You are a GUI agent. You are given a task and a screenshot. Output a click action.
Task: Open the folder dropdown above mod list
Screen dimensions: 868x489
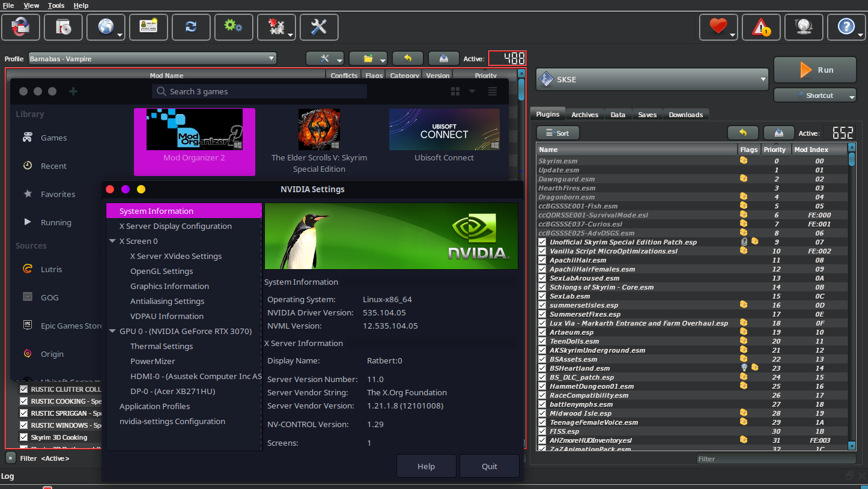click(368, 58)
